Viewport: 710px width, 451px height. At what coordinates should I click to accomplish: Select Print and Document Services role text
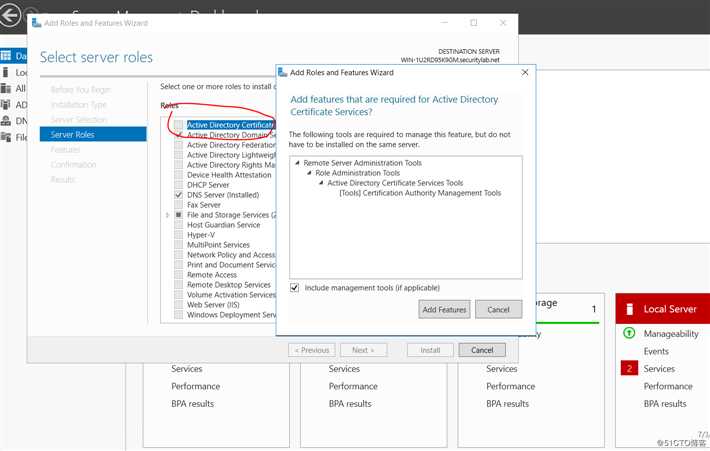pos(231,265)
